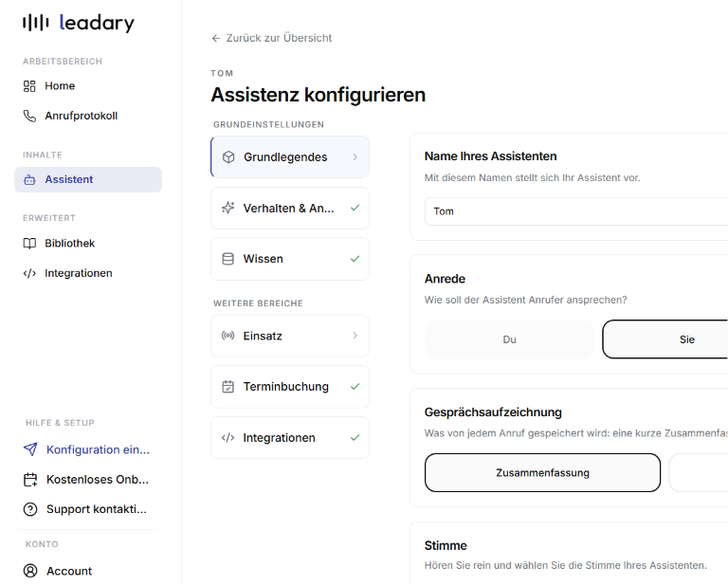This screenshot has height=586, width=728.
Task: Click the WEITERE BEREICHE section label
Action: click(x=258, y=303)
